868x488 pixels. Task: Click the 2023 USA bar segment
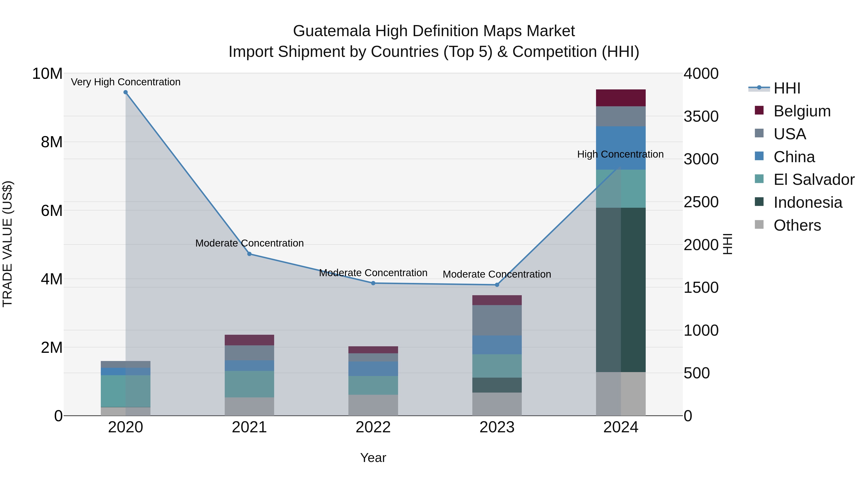497,320
